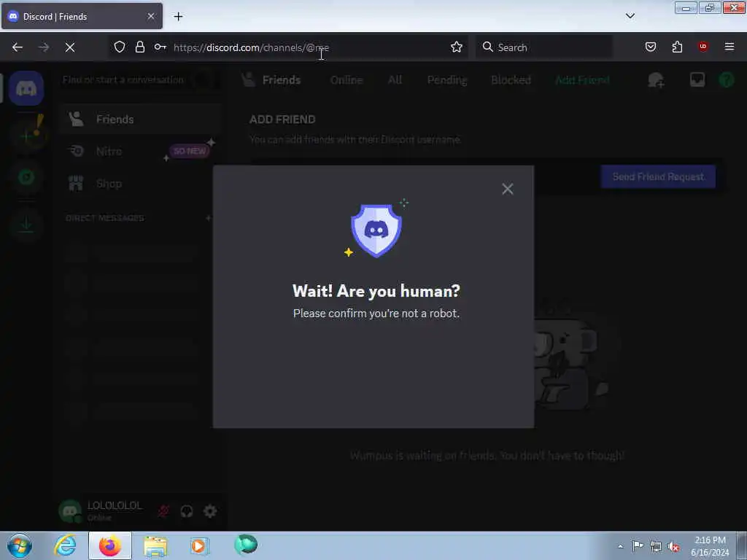Go back with browser back arrow
747x560 pixels.
tap(18, 47)
